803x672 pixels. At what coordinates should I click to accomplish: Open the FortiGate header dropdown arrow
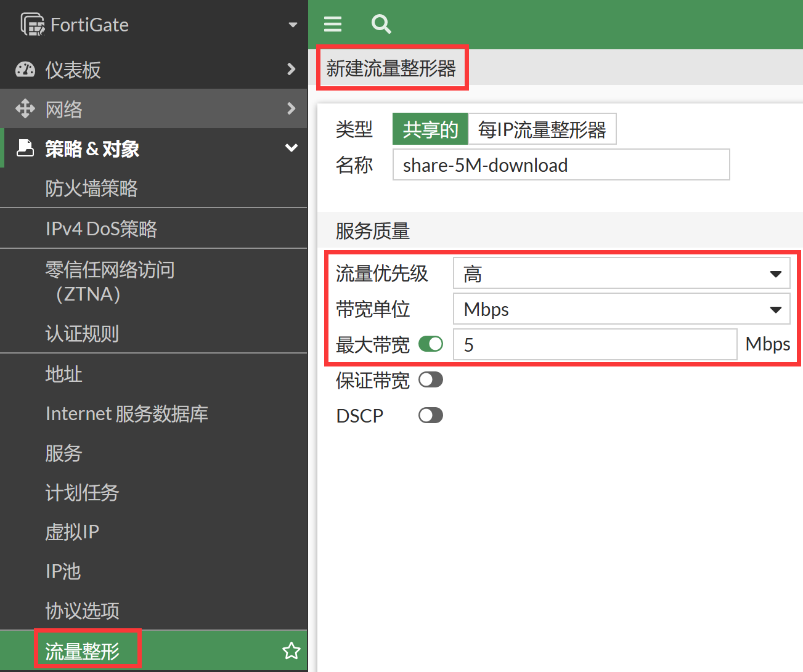tap(293, 25)
